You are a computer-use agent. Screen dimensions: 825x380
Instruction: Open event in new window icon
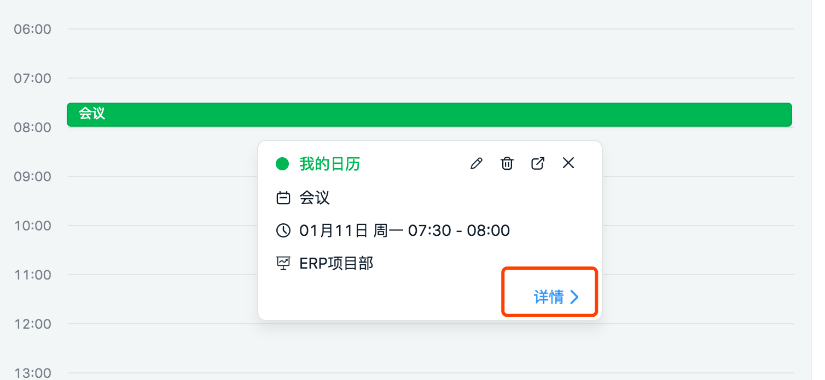[537, 164]
